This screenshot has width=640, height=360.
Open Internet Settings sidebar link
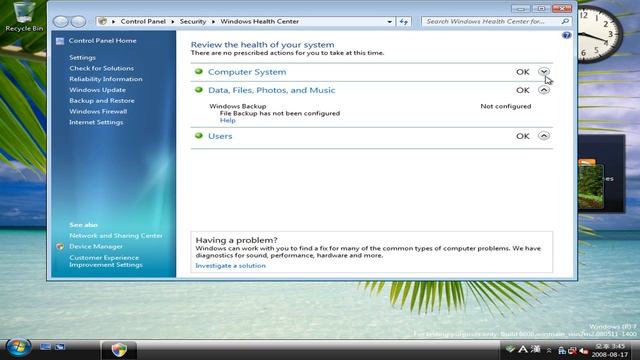(96, 122)
